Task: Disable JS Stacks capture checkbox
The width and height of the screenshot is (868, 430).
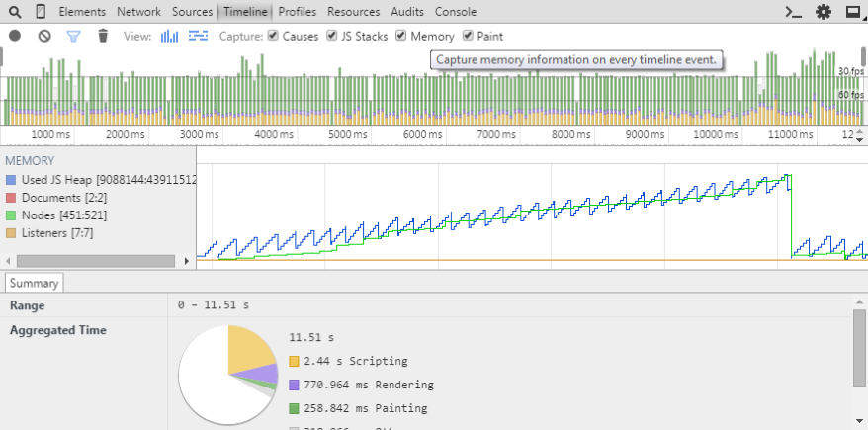Action: [x=331, y=36]
